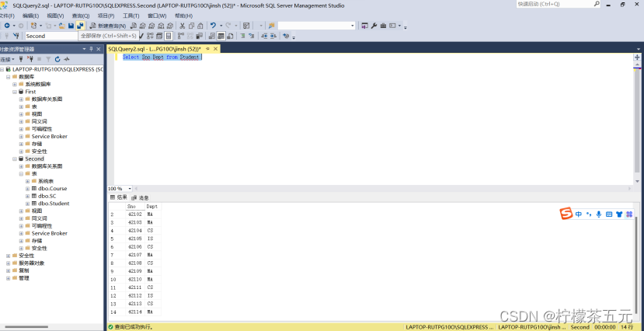Click the Sogou toolbox grid icon
The height and width of the screenshot is (331, 644).
click(628, 214)
